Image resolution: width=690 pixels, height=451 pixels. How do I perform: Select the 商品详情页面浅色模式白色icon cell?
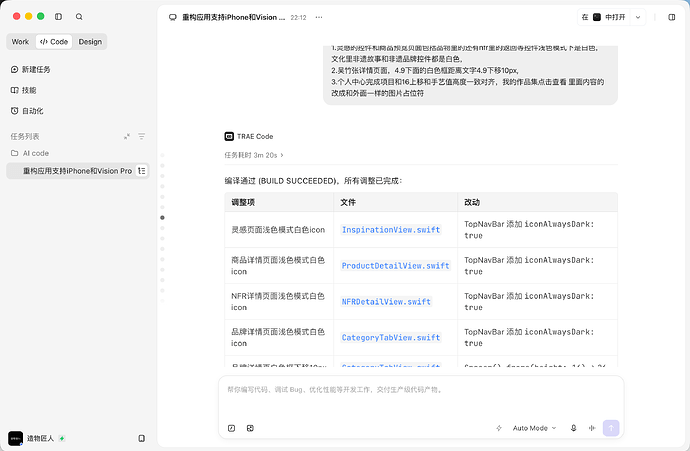click(278, 266)
